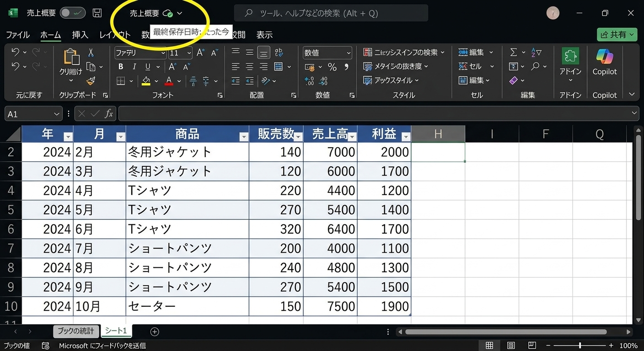
Task: Click the Paste clipboard icon
Action: pyautogui.click(x=71, y=56)
